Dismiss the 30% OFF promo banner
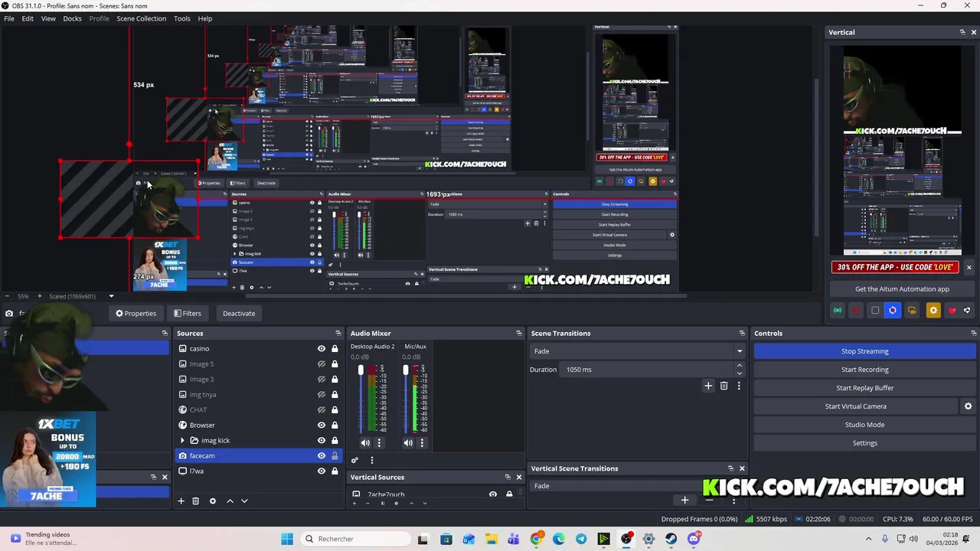 [969, 267]
